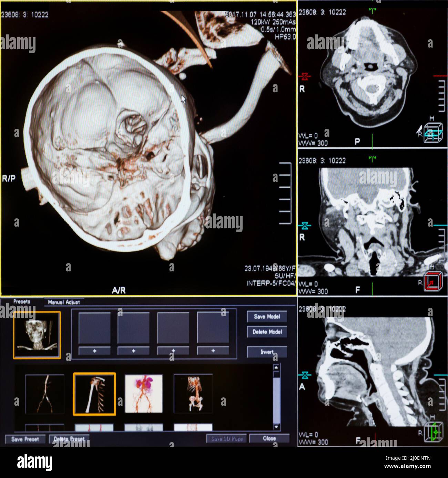Select the fourth empty model slot
The height and width of the screenshot is (478, 448).
click(213, 328)
